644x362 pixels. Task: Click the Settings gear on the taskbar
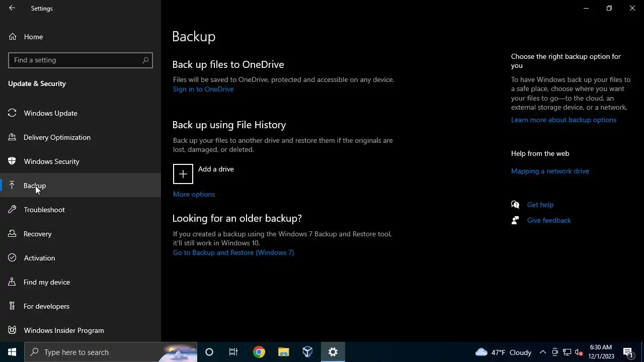pyautogui.click(x=333, y=352)
